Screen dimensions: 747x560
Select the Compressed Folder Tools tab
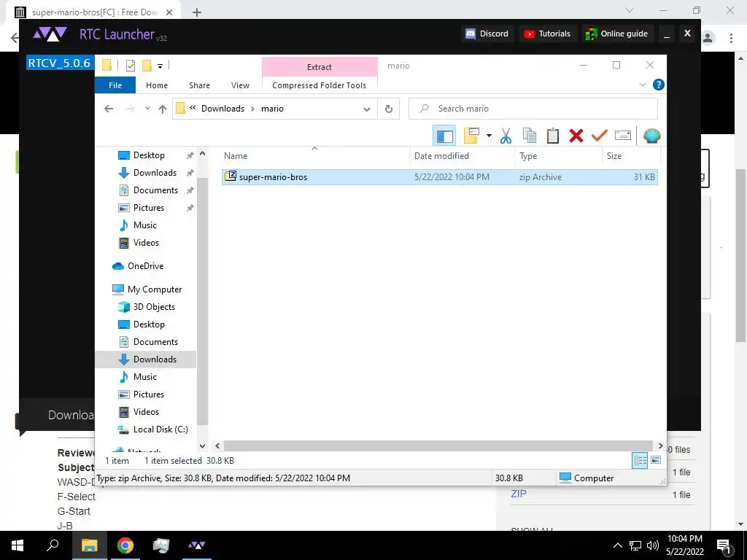(320, 85)
